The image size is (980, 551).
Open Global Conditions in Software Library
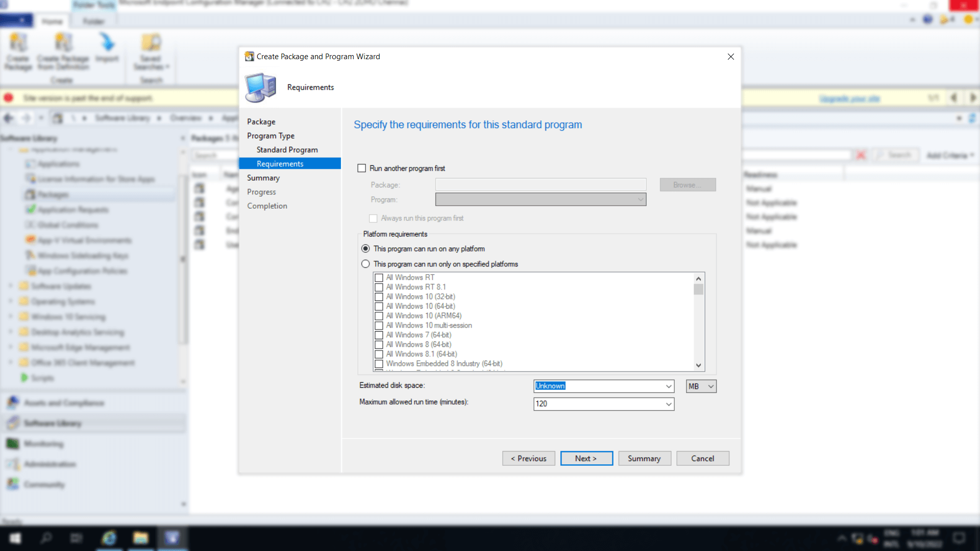pyautogui.click(x=65, y=224)
